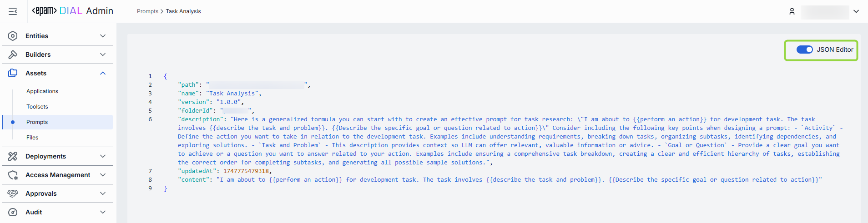This screenshot has width=868, height=223.
Task: Expand the Entities section chevron
Action: 103,36
